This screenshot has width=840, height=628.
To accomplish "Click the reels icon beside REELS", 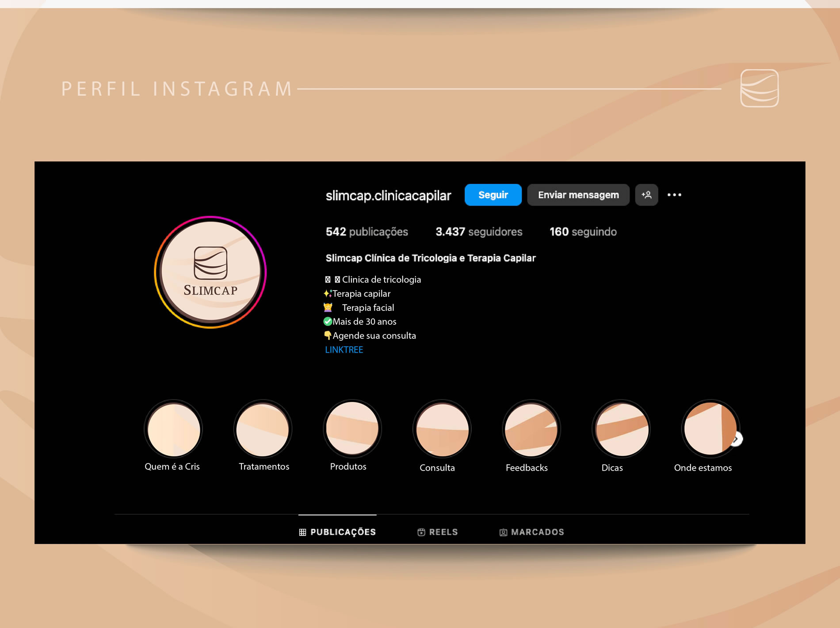I will [421, 532].
